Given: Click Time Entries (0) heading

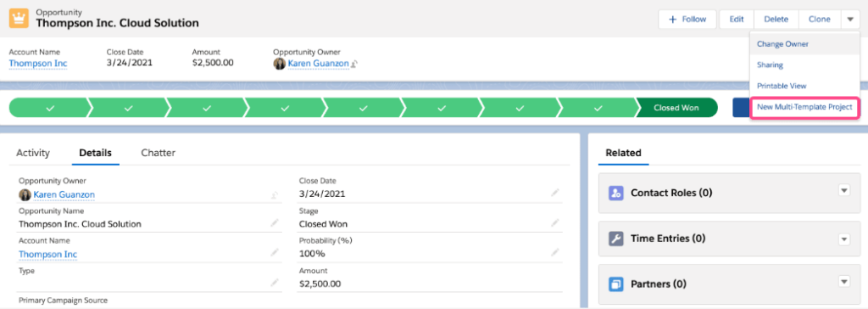Looking at the screenshot, I should [668, 239].
